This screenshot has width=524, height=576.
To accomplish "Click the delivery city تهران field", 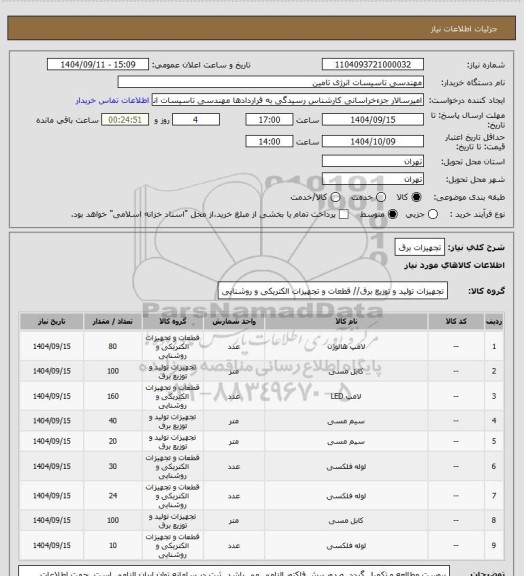I will point(373,179).
